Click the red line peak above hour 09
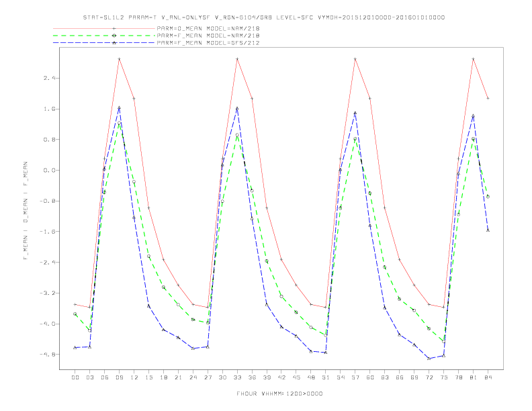 (119, 59)
